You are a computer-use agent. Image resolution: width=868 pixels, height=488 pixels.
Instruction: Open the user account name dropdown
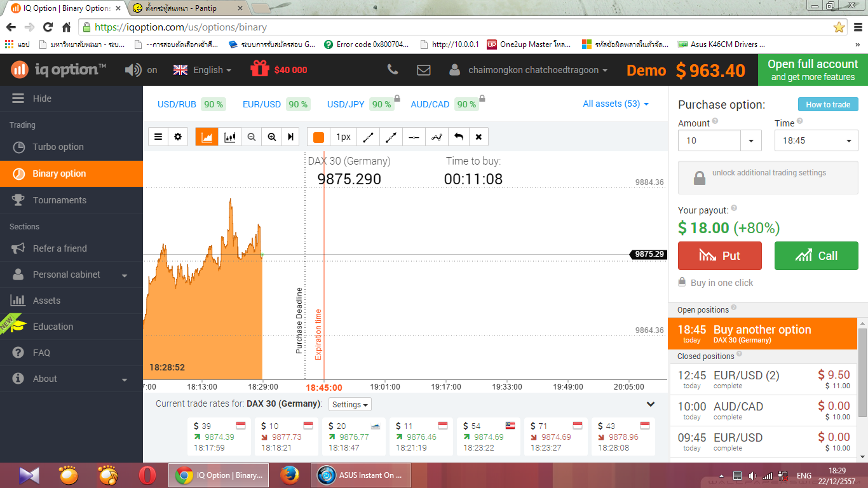pos(528,70)
